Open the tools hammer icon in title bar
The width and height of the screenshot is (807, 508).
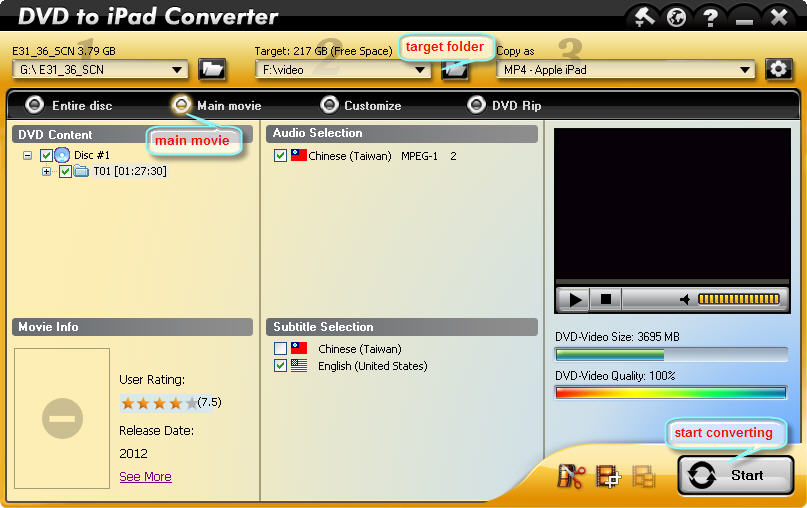pyautogui.click(x=644, y=17)
